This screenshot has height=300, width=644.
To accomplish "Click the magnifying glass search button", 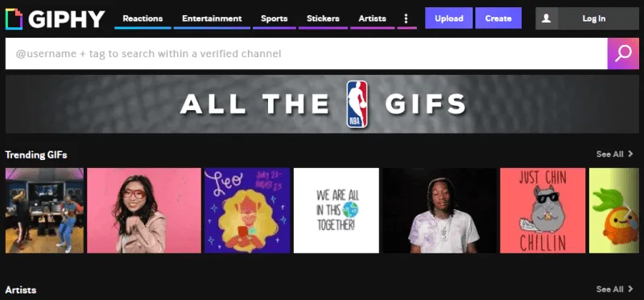I will click(623, 54).
